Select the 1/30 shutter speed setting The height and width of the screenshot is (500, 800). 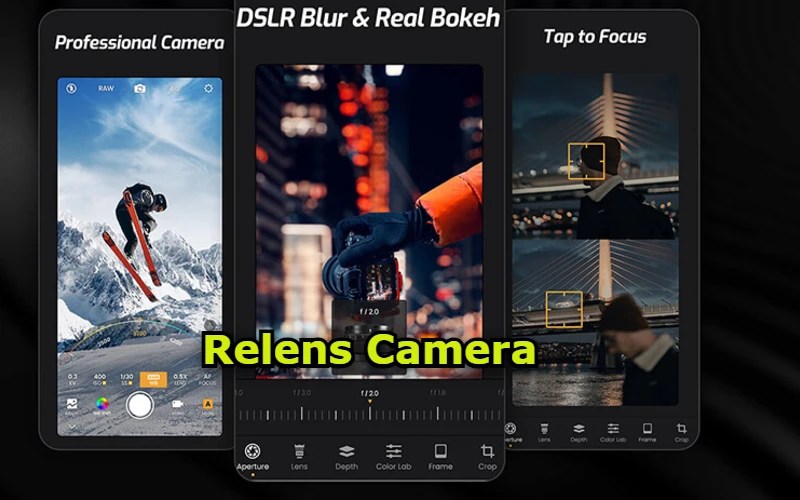127,379
